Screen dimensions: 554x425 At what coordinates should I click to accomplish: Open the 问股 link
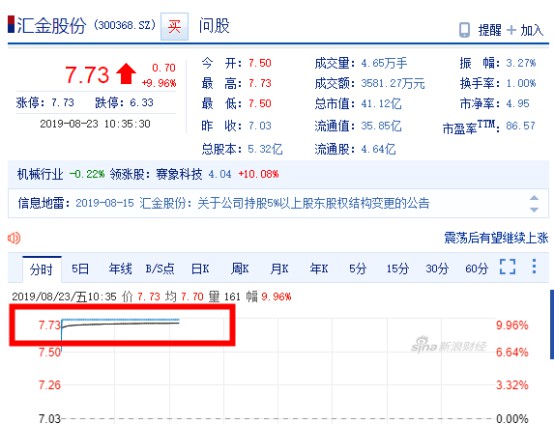(214, 26)
